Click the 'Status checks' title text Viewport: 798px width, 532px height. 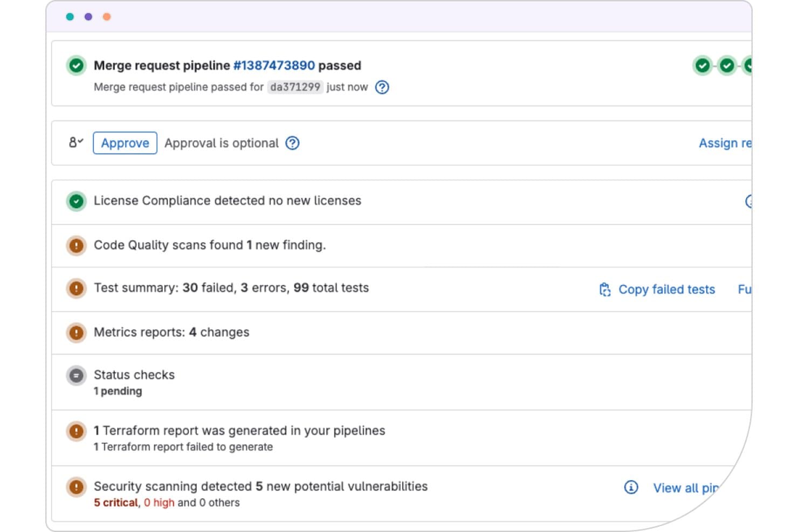(134, 375)
